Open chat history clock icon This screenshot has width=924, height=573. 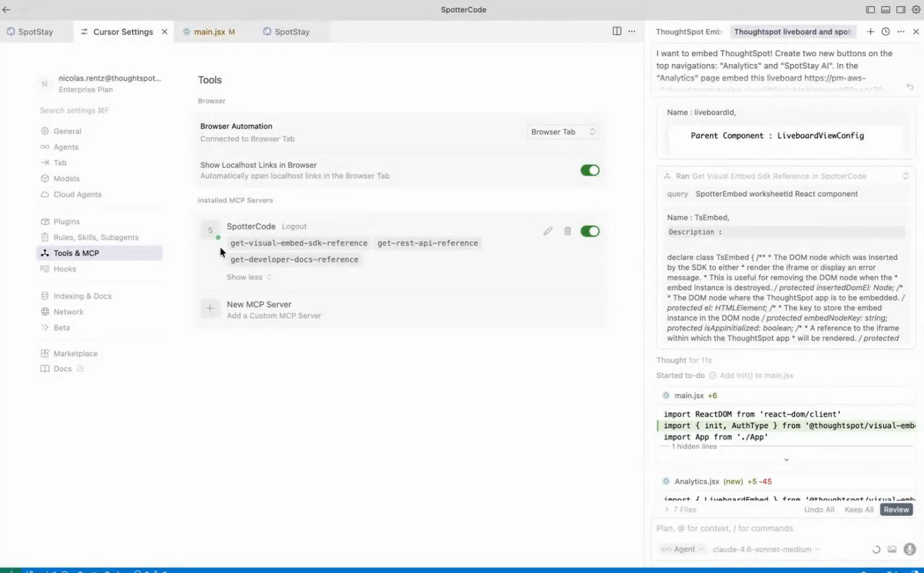pyautogui.click(x=885, y=31)
